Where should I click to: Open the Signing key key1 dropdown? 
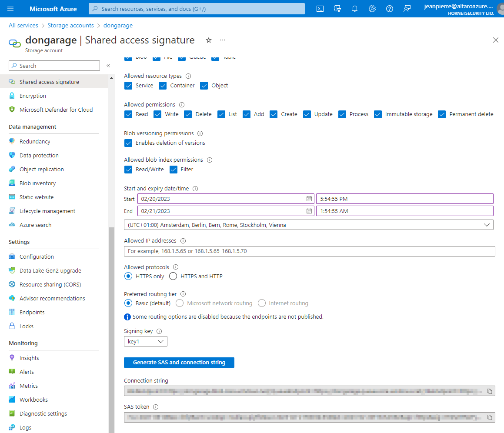pyautogui.click(x=146, y=341)
